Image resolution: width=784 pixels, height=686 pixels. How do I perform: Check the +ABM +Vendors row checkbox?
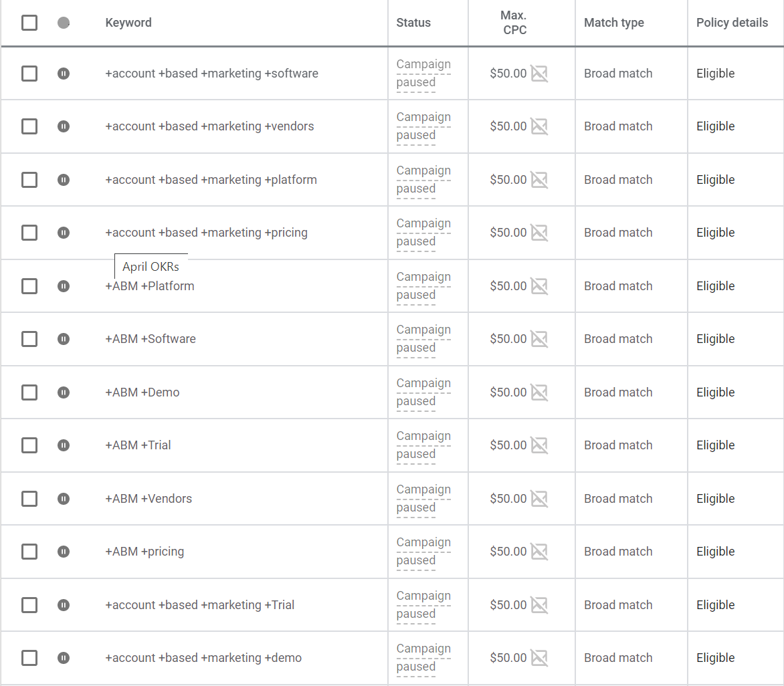29,499
